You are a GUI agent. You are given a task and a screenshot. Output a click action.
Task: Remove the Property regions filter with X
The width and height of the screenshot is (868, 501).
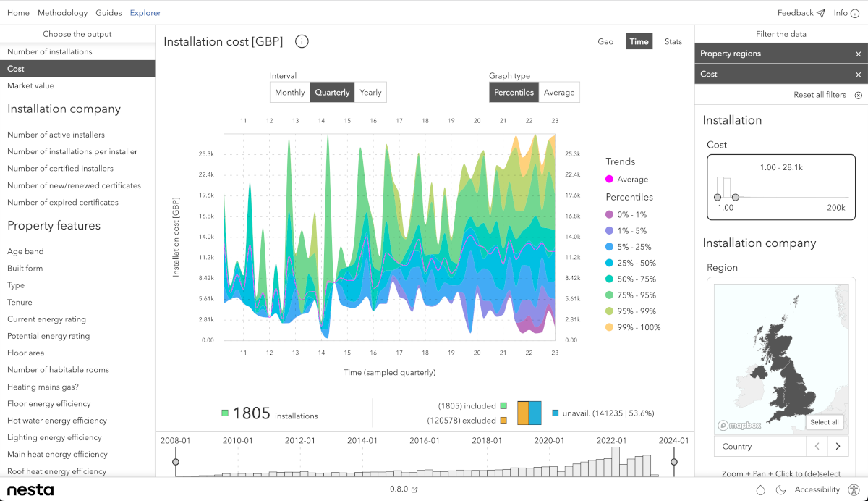tap(859, 54)
